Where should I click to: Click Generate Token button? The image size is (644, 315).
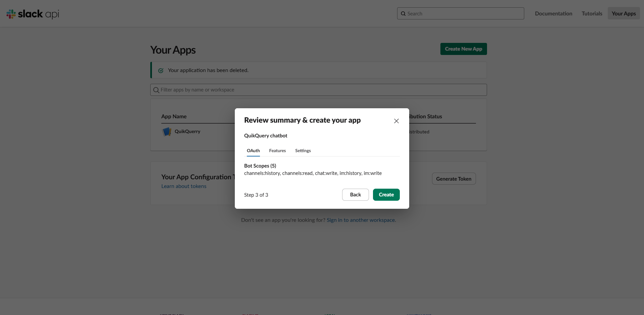[454, 179]
